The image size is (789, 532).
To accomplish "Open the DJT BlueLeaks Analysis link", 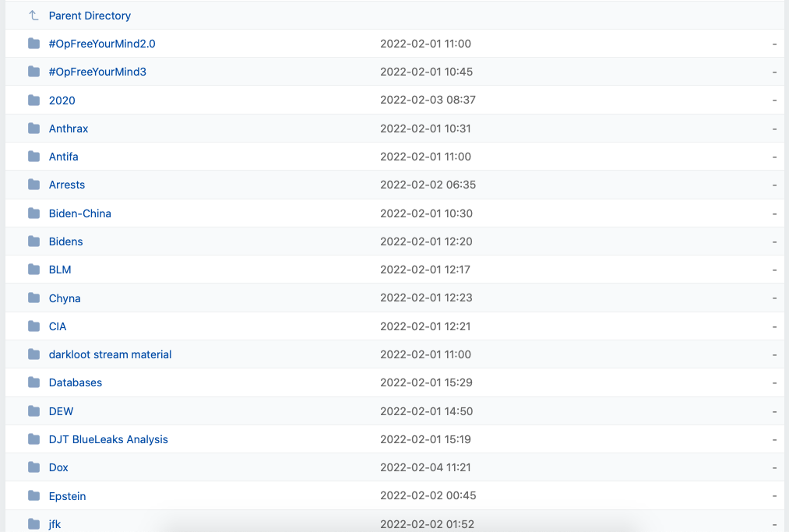I will click(108, 439).
